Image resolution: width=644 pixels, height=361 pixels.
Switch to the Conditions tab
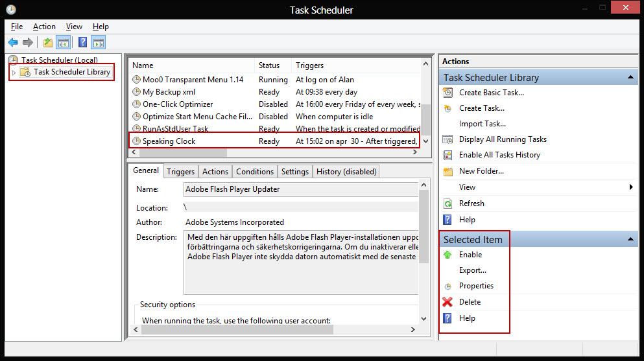255,172
